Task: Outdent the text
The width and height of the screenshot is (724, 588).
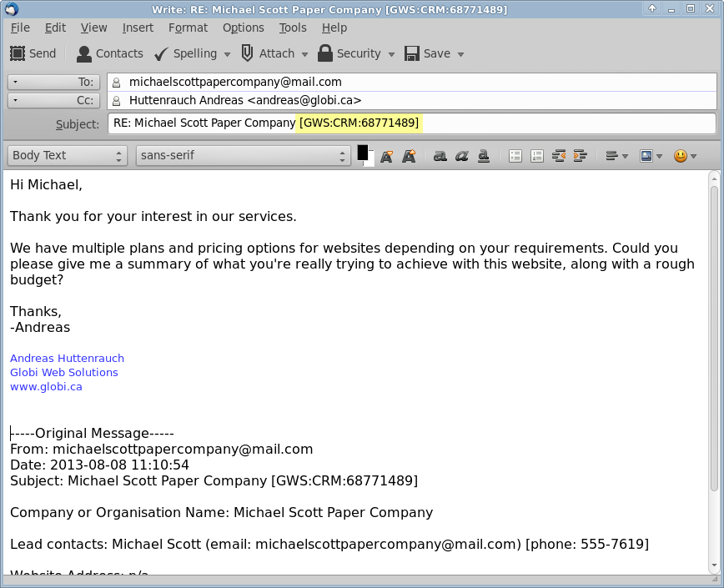Action: coord(559,156)
